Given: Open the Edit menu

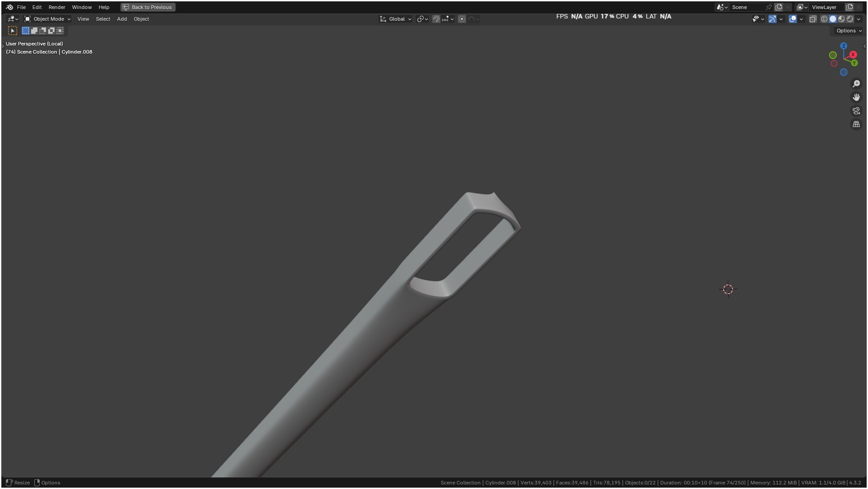Looking at the screenshot, I should [x=37, y=7].
